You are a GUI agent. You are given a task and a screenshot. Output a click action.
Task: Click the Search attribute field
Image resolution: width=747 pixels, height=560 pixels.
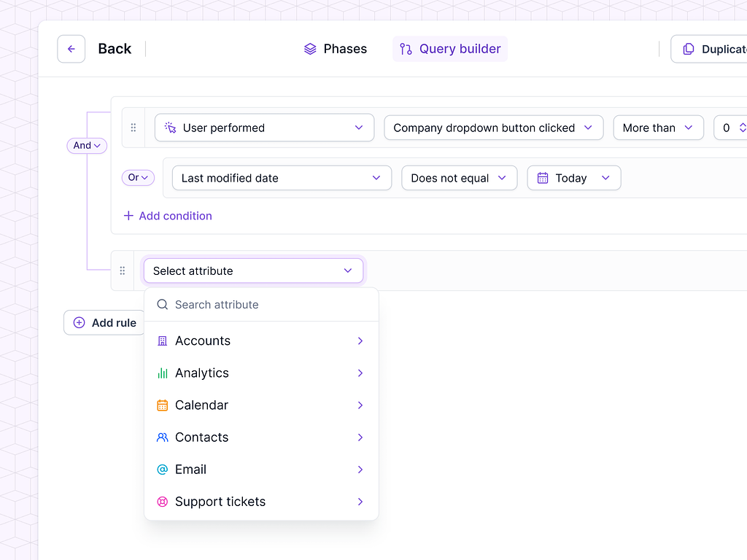click(262, 305)
